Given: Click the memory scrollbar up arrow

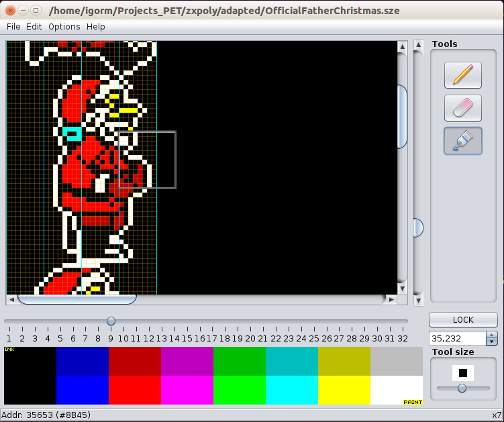Looking at the screenshot, I should 418,45.
